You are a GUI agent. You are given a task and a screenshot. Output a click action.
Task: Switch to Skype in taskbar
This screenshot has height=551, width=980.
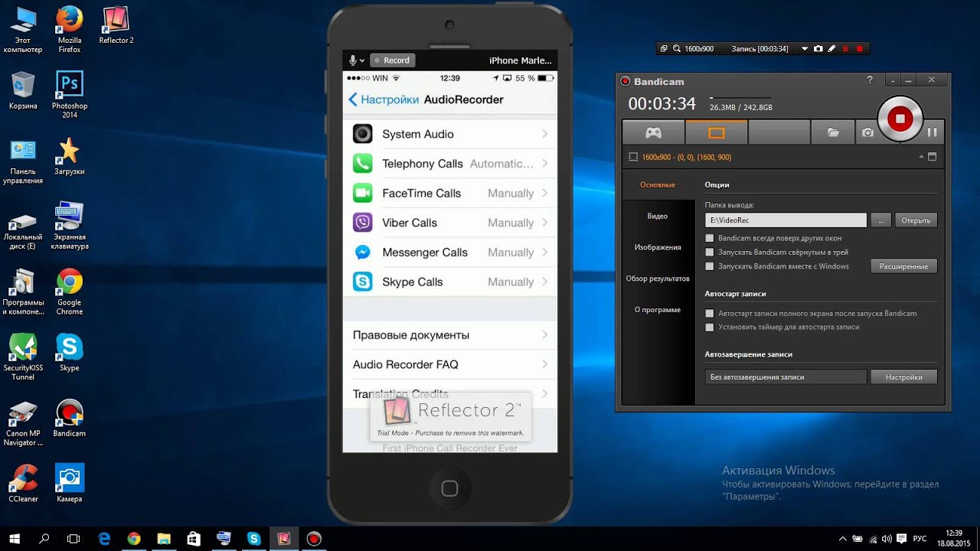click(x=253, y=539)
